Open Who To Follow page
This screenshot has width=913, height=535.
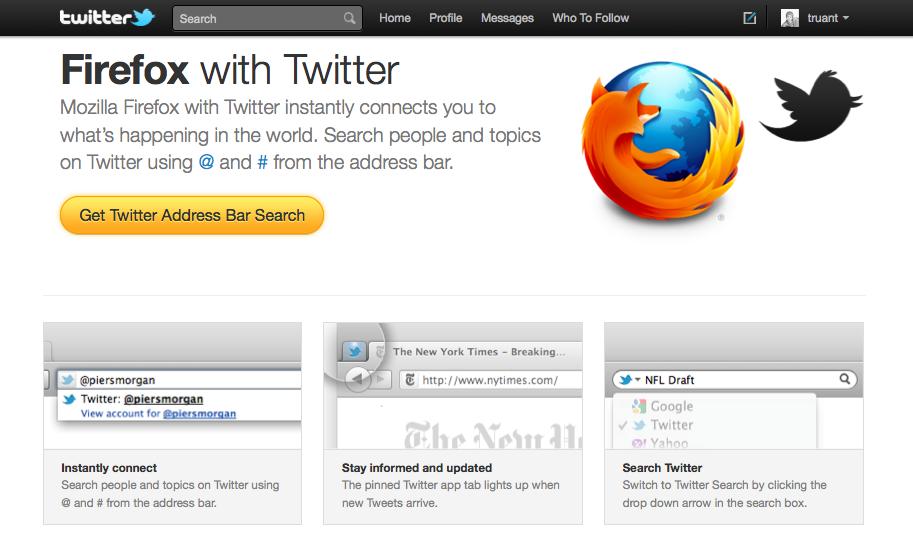(590, 18)
